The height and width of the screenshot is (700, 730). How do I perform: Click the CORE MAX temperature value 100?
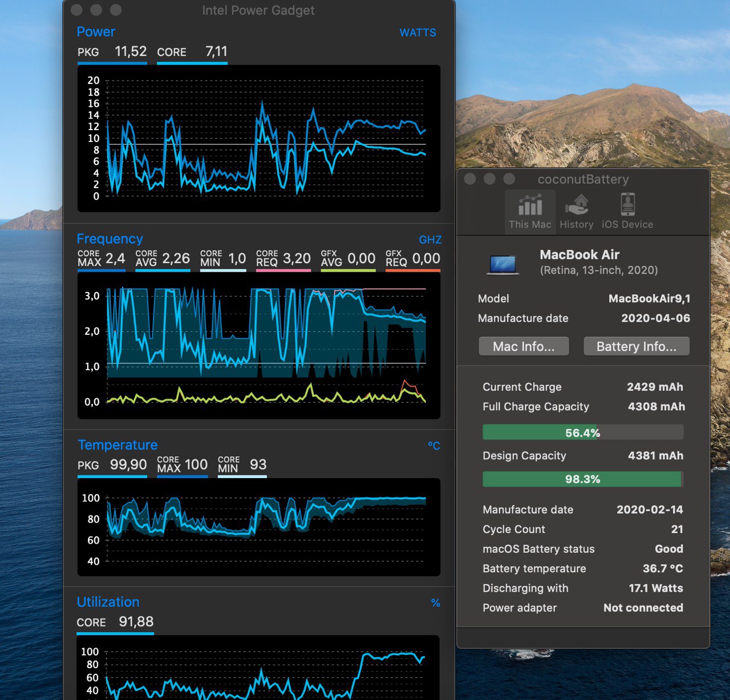(196, 464)
